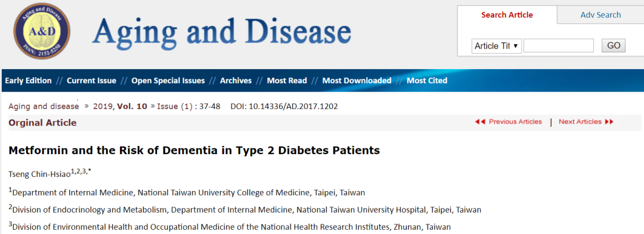Click the GO search button
Screen dimensions: 644x234
[x=613, y=45]
